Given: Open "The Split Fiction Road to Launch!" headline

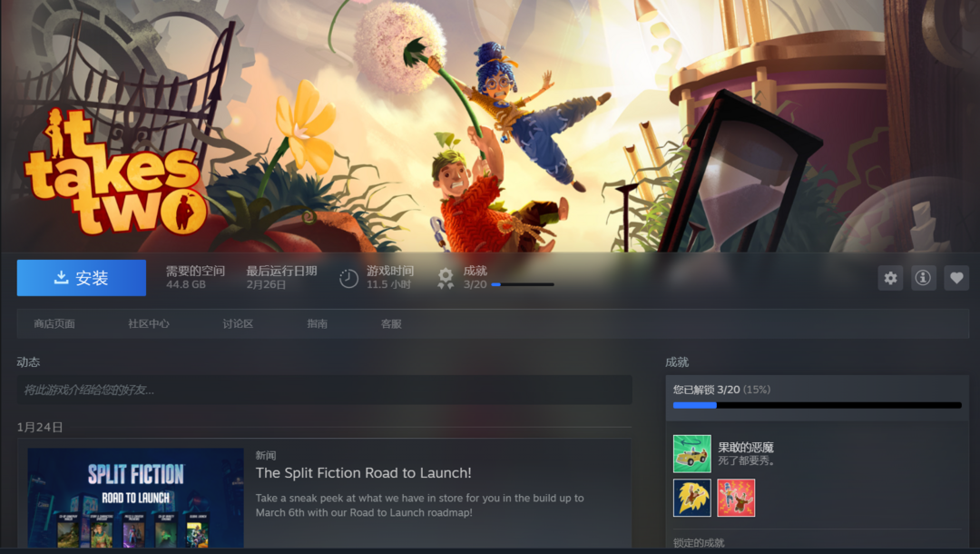Looking at the screenshot, I should point(363,472).
